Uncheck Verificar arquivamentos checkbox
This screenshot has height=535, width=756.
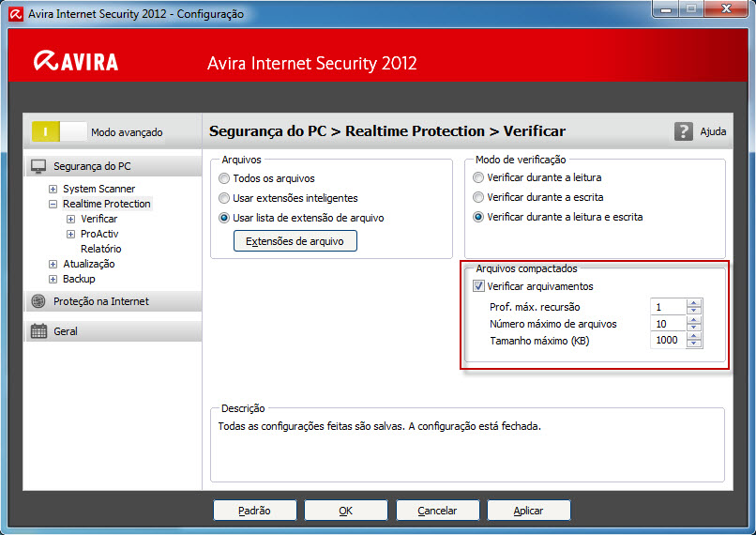(x=478, y=286)
